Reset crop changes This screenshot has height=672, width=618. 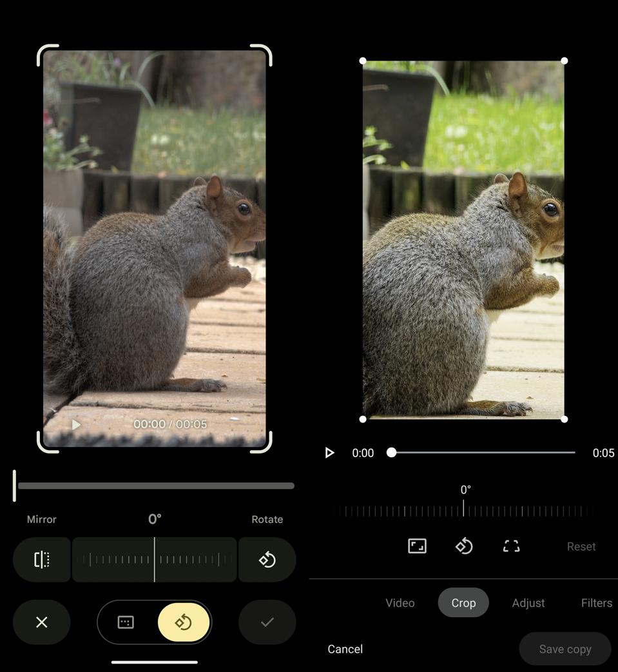(x=581, y=546)
